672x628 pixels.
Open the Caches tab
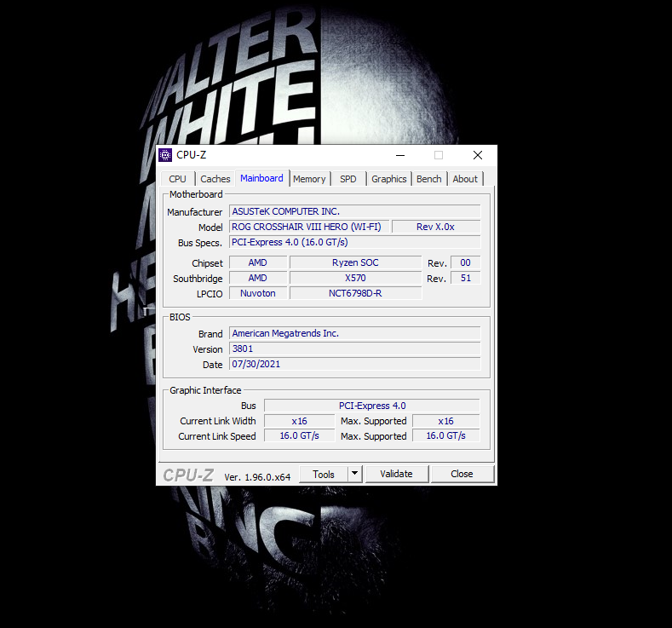[x=215, y=179]
